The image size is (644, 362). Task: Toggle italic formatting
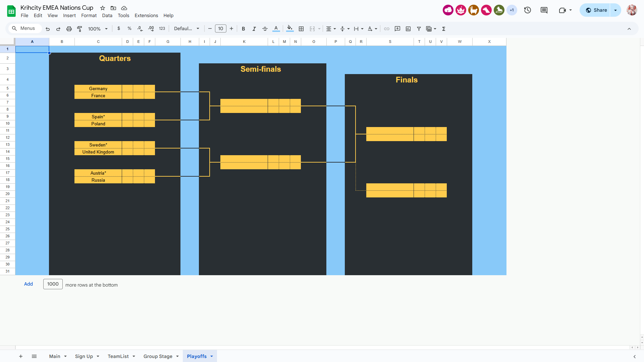[x=254, y=29]
